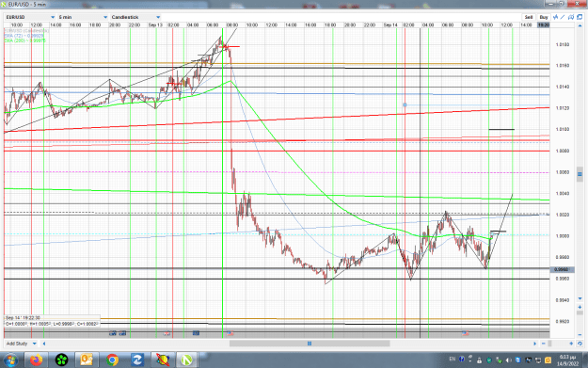Click the US flag event marker at Sep 14 08:00
This screenshot has height=368, width=588.
click(x=466, y=333)
